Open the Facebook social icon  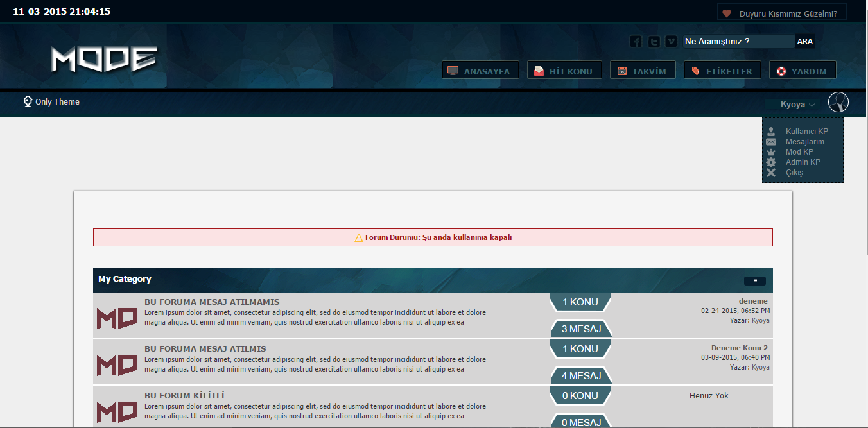click(x=636, y=42)
